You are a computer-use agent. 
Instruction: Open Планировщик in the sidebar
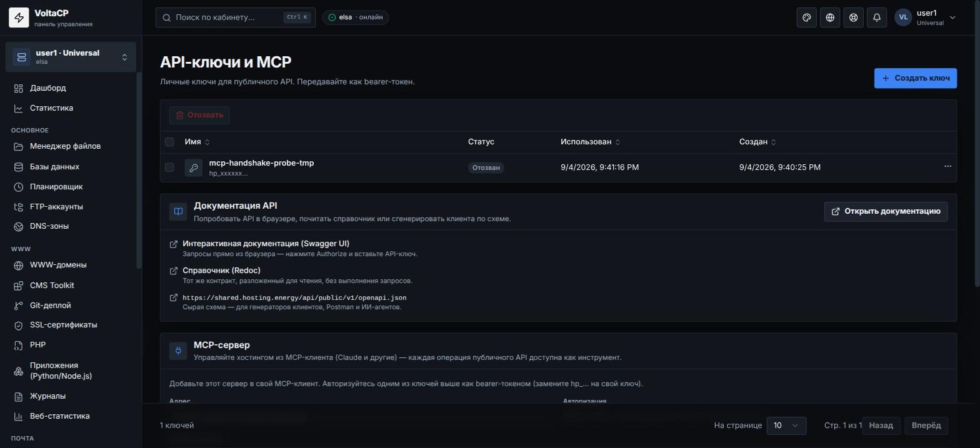point(71,187)
